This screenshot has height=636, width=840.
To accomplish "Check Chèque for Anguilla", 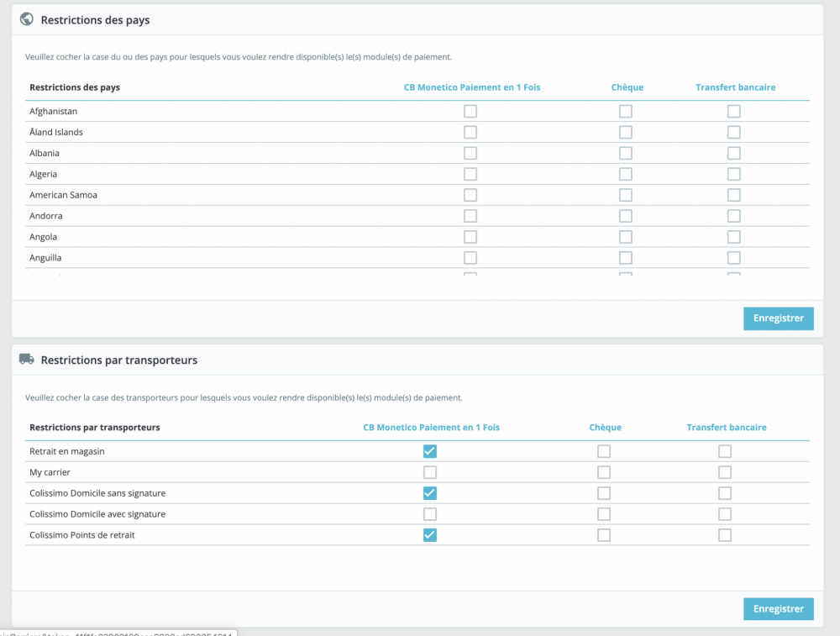I will pos(626,258).
